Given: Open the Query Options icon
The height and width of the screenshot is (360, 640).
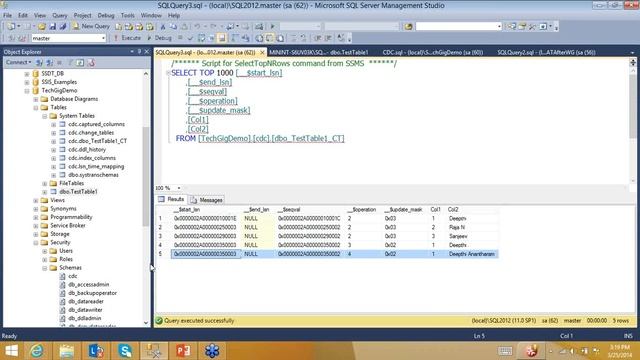Looking at the screenshot, I should pos(212,38).
